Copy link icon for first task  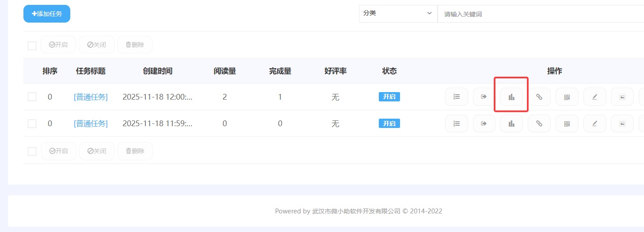(x=539, y=97)
